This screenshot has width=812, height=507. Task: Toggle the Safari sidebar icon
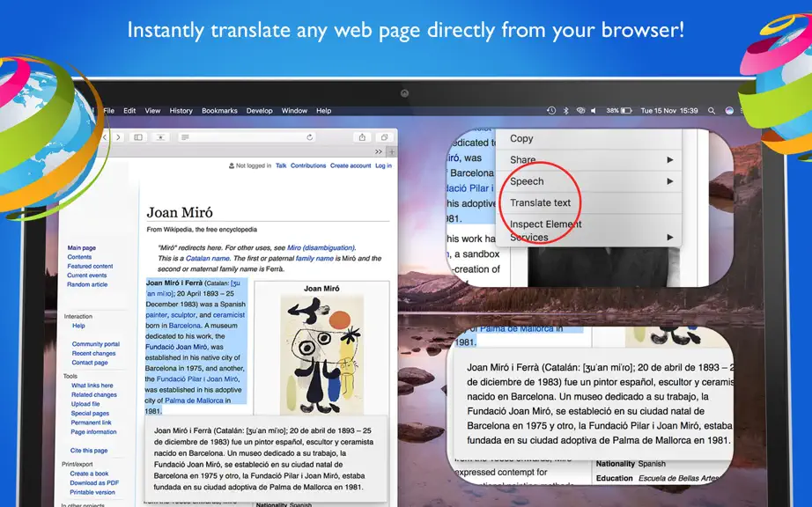138,137
